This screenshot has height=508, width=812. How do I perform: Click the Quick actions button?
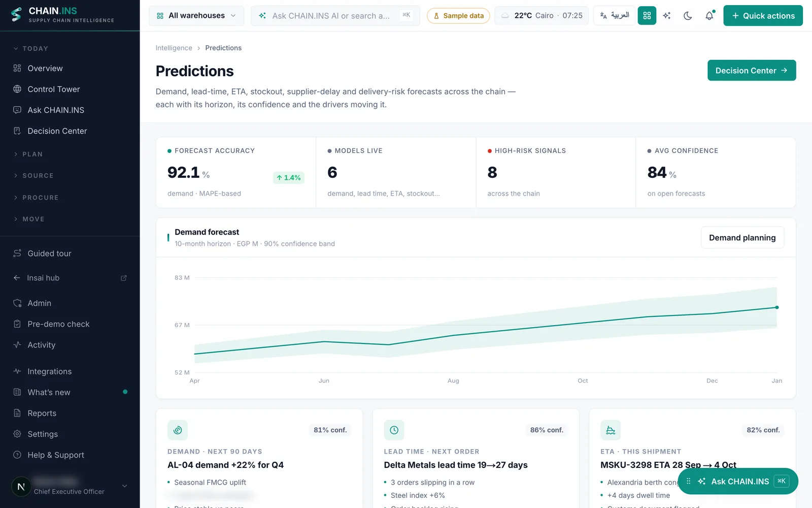pos(763,16)
